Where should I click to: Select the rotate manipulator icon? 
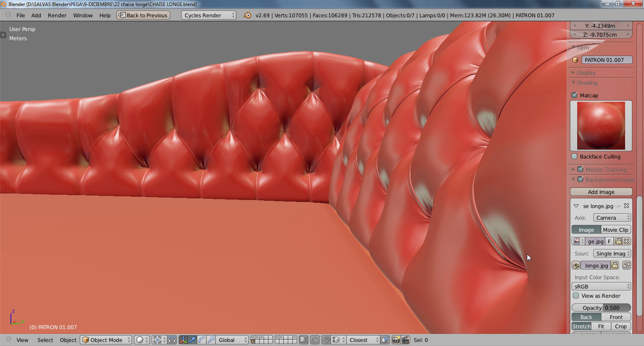point(202,340)
